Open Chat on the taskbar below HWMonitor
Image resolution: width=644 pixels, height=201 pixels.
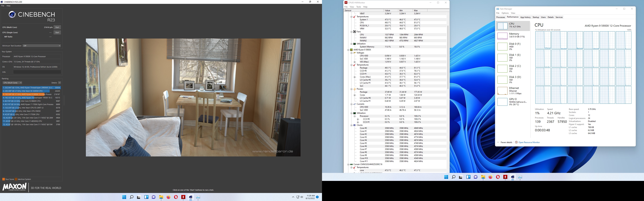pyautogui.click(x=476, y=177)
